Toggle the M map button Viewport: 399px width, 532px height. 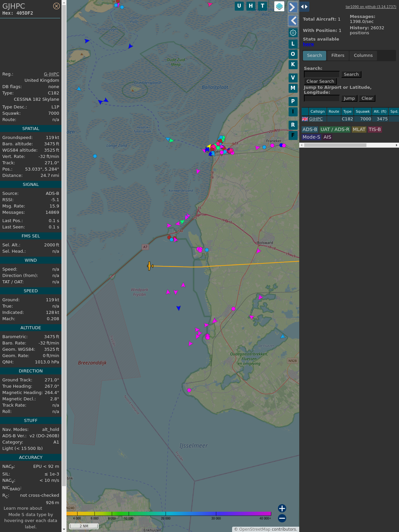point(293,88)
